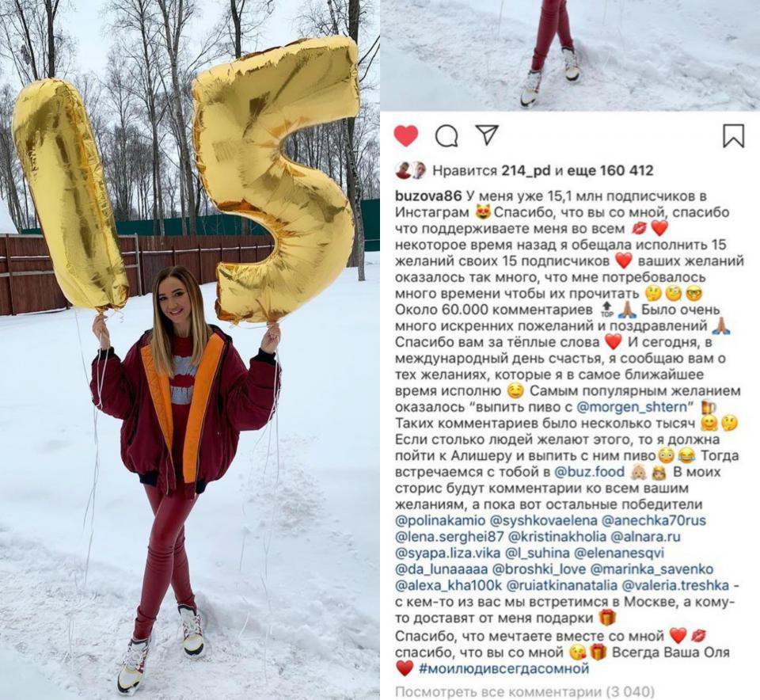Tap the red heart like icon
This screenshot has height=700, width=760.
pos(405,135)
